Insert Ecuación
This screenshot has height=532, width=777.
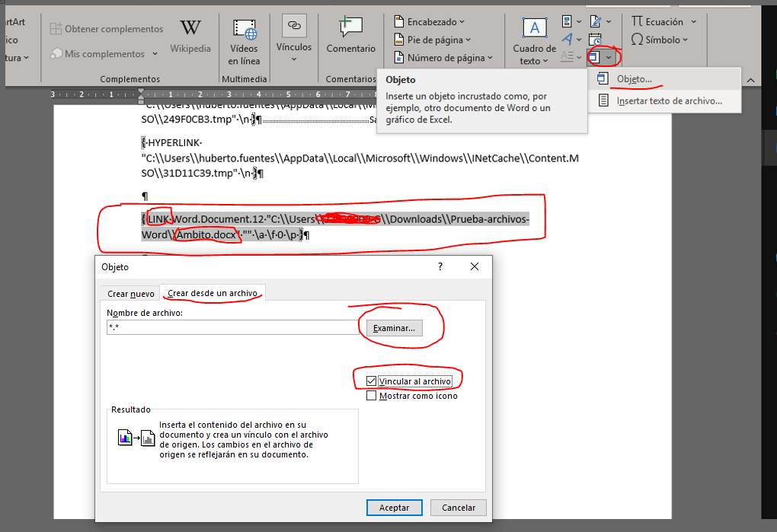click(657, 21)
